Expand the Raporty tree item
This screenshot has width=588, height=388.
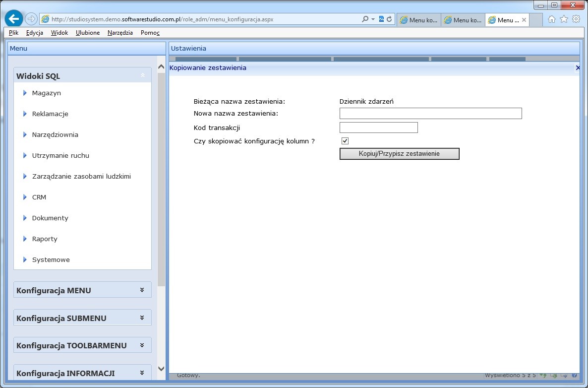click(25, 239)
